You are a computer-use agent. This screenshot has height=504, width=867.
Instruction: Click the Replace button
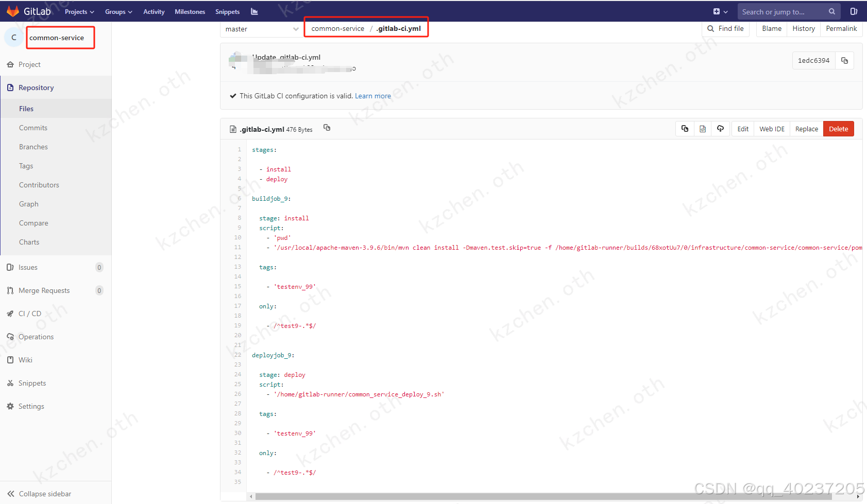pos(806,129)
